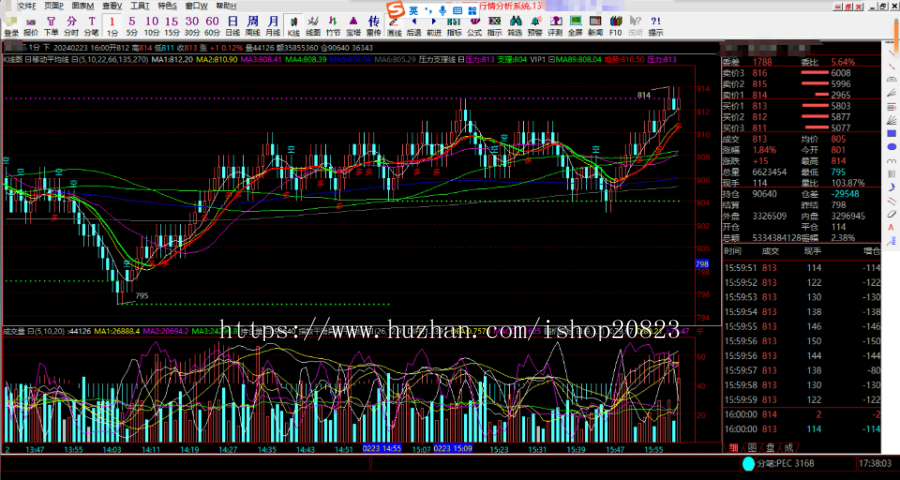
Task: Select the 60分 period button
Action: tap(212, 26)
